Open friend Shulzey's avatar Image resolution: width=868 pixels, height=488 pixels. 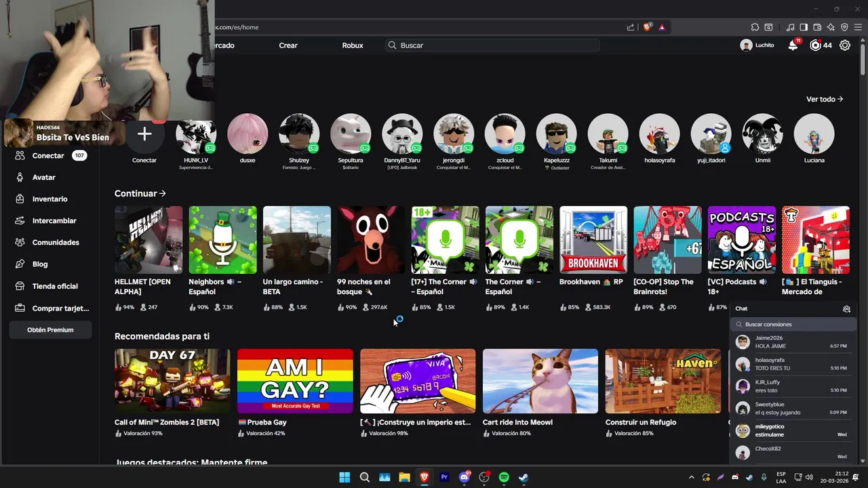tap(299, 134)
